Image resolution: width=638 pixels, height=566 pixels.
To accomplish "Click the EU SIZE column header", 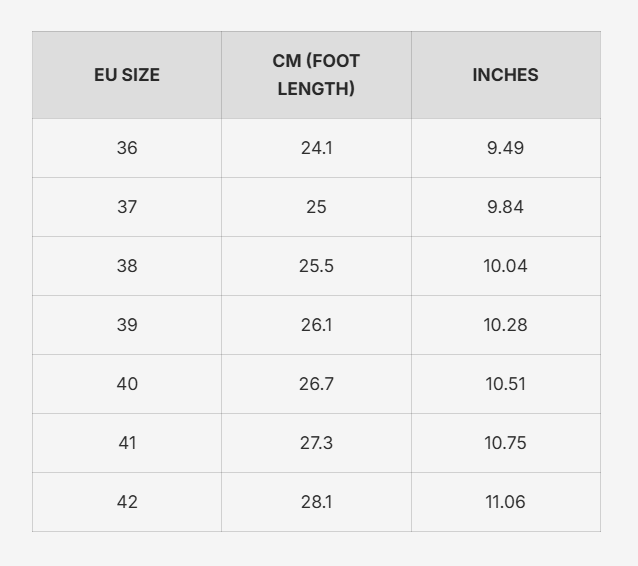I will (x=127, y=75).
